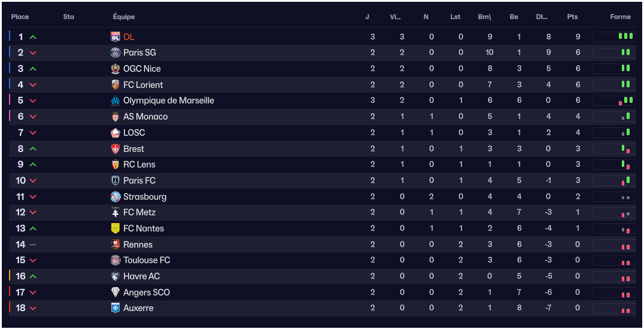Open the Brest team name link
The width and height of the screenshot is (644, 329).
(133, 149)
